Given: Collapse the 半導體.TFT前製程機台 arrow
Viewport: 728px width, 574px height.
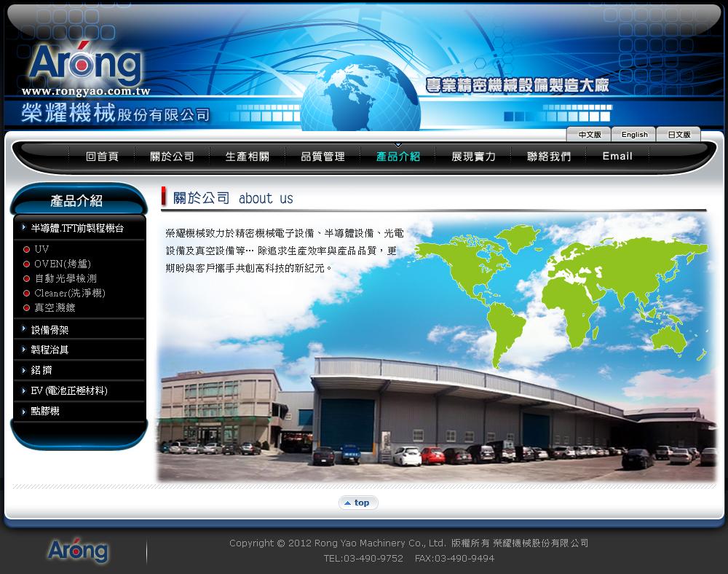Looking at the screenshot, I should 24,227.
